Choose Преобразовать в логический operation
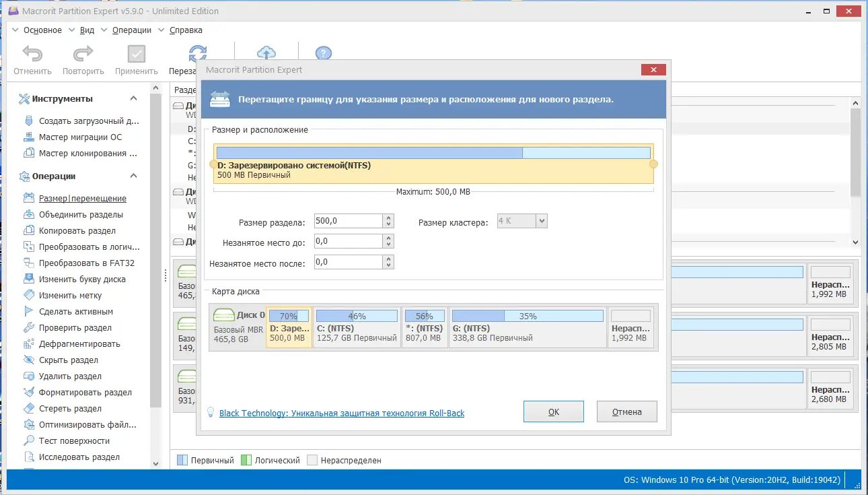The image size is (868, 495). 81,247
